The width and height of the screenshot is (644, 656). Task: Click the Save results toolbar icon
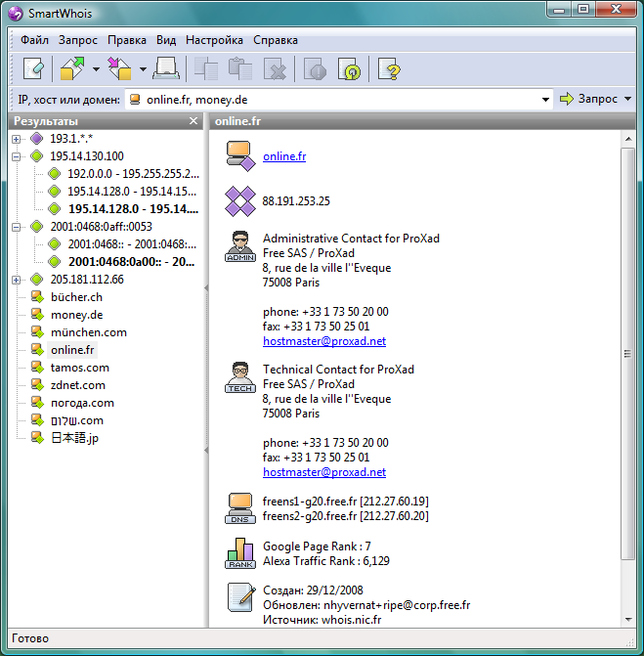tap(120, 68)
